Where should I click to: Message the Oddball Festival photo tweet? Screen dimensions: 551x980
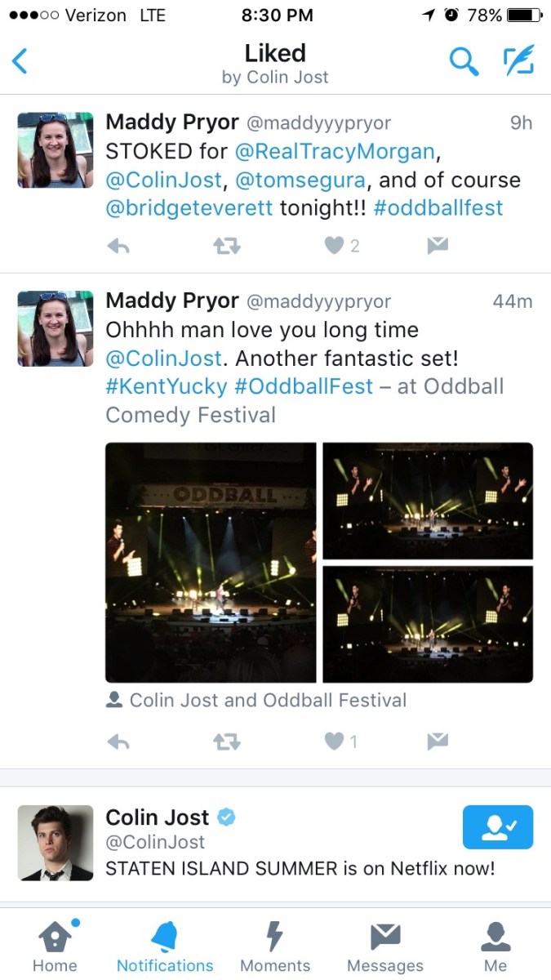tap(438, 742)
